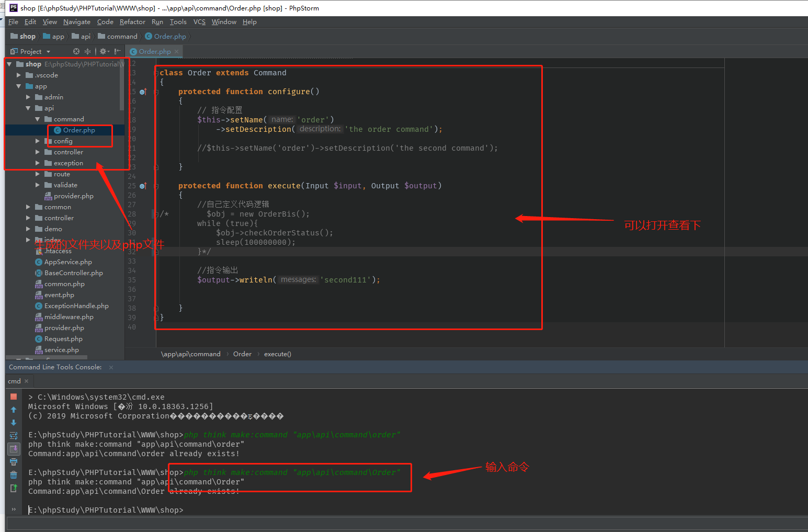Click the print icon in the console toolbar

14,462
